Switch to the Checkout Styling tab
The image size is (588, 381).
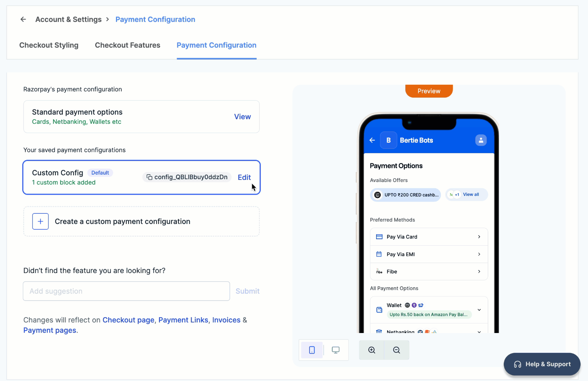pos(49,45)
